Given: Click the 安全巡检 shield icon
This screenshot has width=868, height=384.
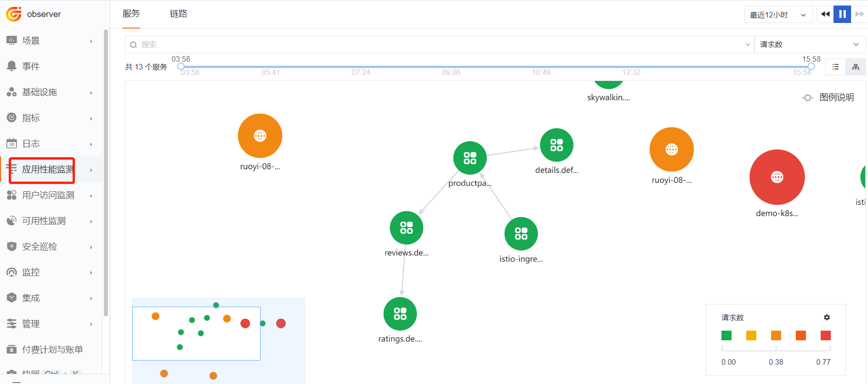Looking at the screenshot, I should pyautogui.click(x=12, y=246).
